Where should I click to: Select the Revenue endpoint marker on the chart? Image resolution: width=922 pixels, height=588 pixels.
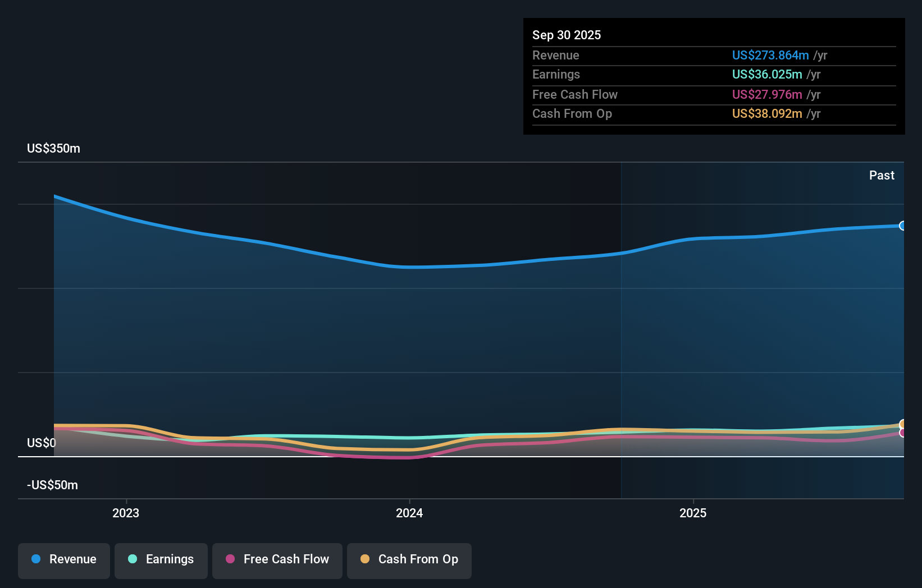(x=902, y=226)
